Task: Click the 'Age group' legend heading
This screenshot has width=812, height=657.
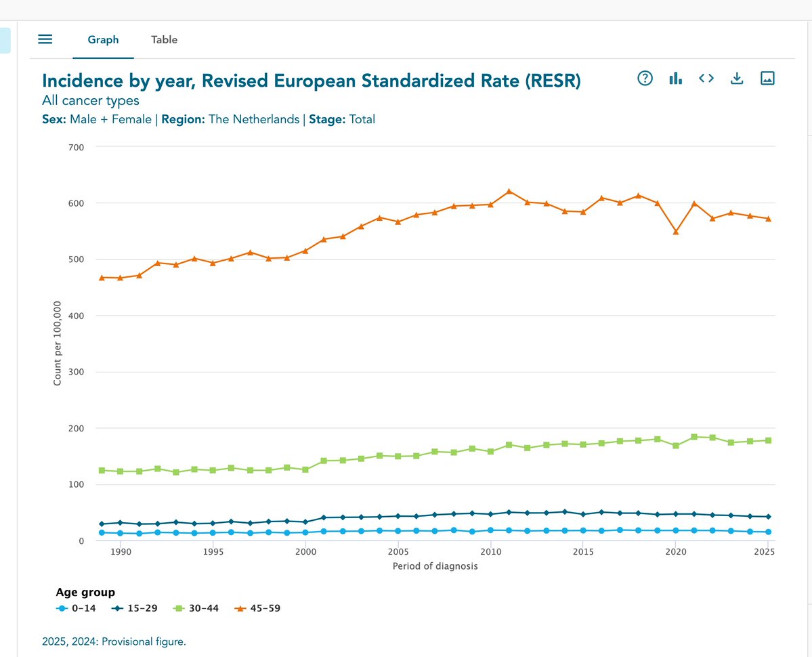Action: click(85, 592)
